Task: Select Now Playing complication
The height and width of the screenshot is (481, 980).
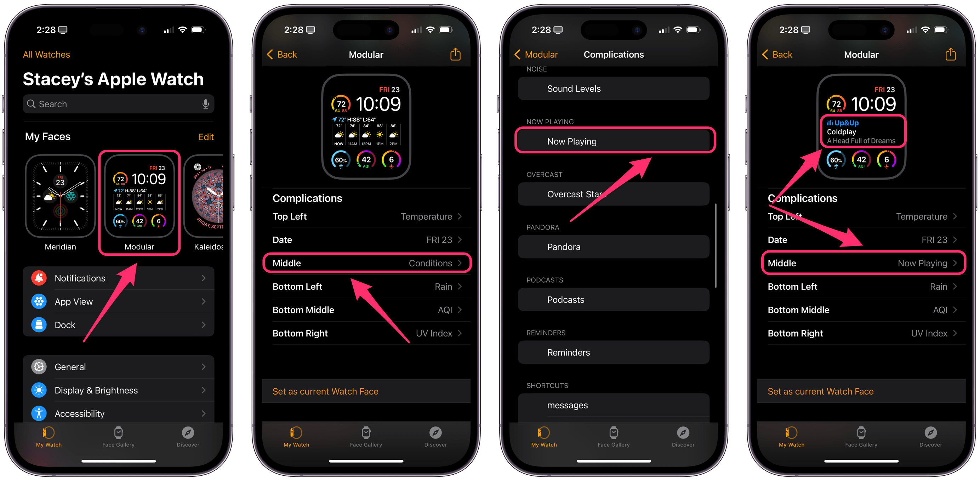Action: pyautogui.click(x=612, y=141)
